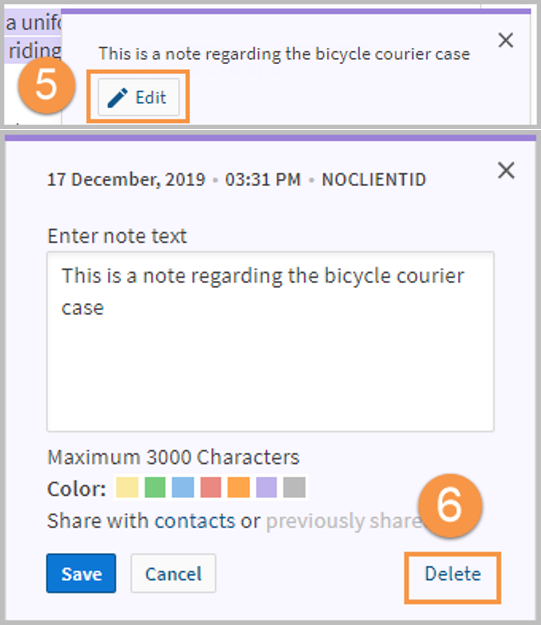Choose the gray note color swatch
Image resolution: width=541 pixels, height=625 pixels.
click(294, 487)
